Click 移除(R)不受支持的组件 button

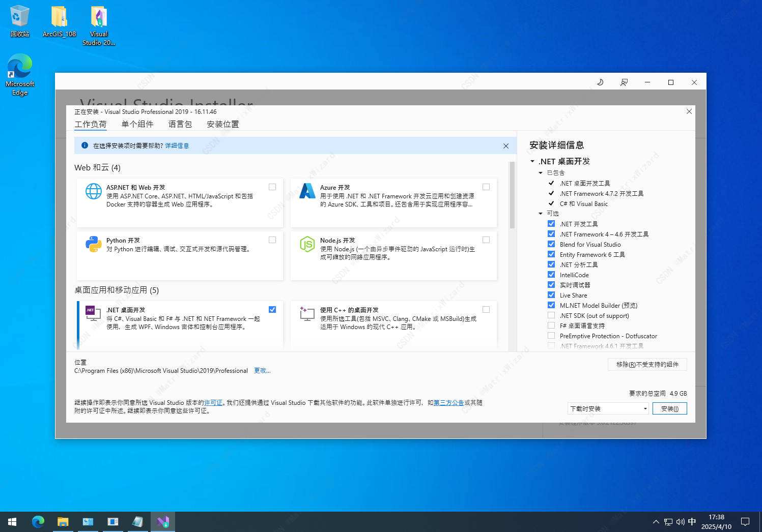tap(647, 364)
